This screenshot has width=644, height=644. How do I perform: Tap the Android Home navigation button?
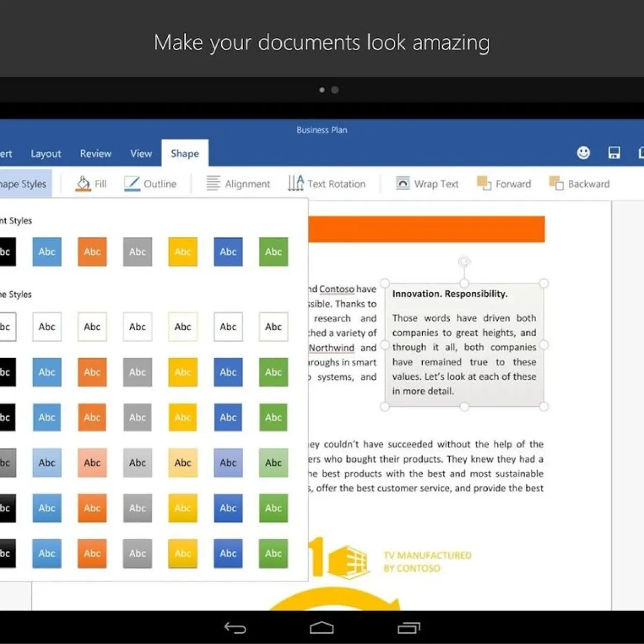coord(322,627)
